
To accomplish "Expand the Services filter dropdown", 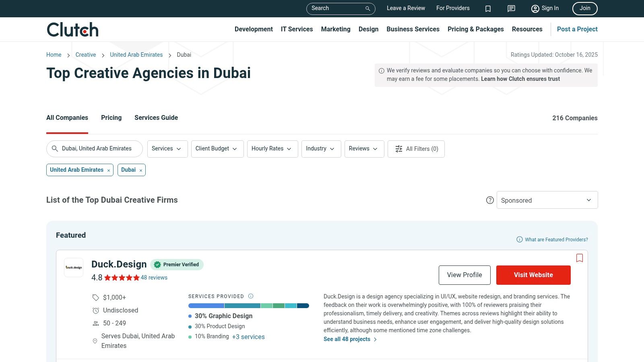I will click(167, 149).
